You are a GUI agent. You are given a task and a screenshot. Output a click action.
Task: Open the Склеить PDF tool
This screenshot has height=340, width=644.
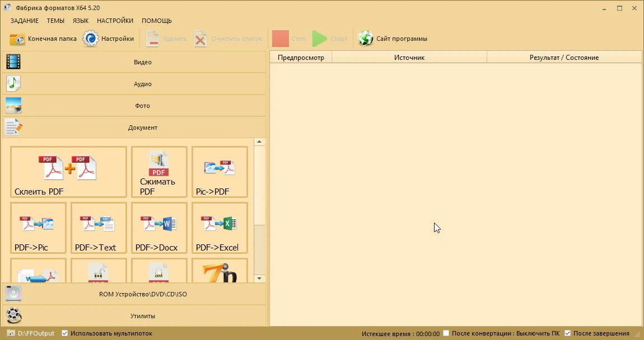[68, 172]
